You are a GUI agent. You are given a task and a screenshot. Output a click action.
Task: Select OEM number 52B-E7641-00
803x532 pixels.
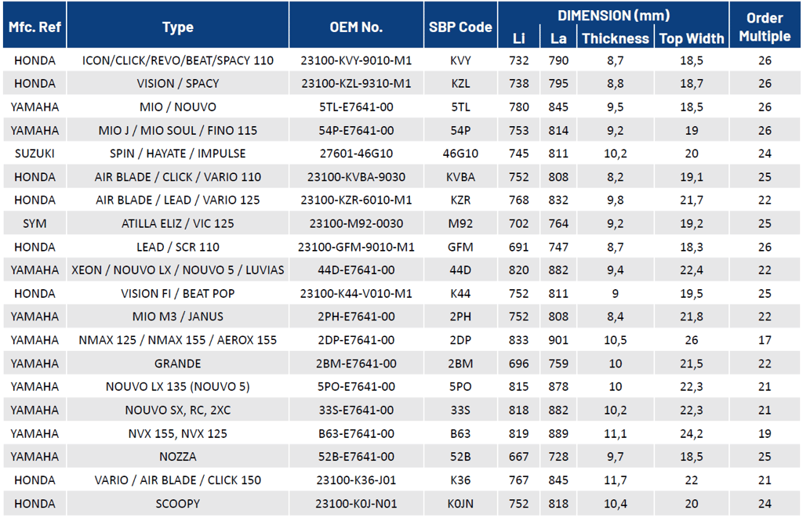click(356, 456)
